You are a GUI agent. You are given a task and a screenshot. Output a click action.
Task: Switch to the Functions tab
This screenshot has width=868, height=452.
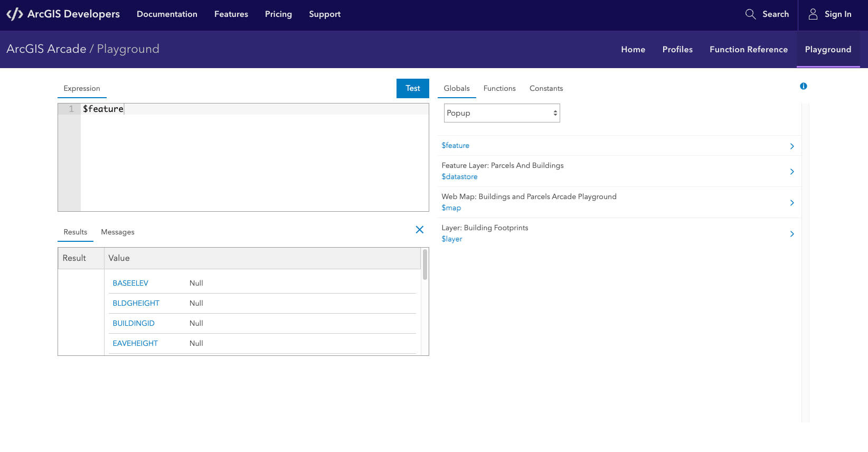pyautogui.click(x=499, y=88)
